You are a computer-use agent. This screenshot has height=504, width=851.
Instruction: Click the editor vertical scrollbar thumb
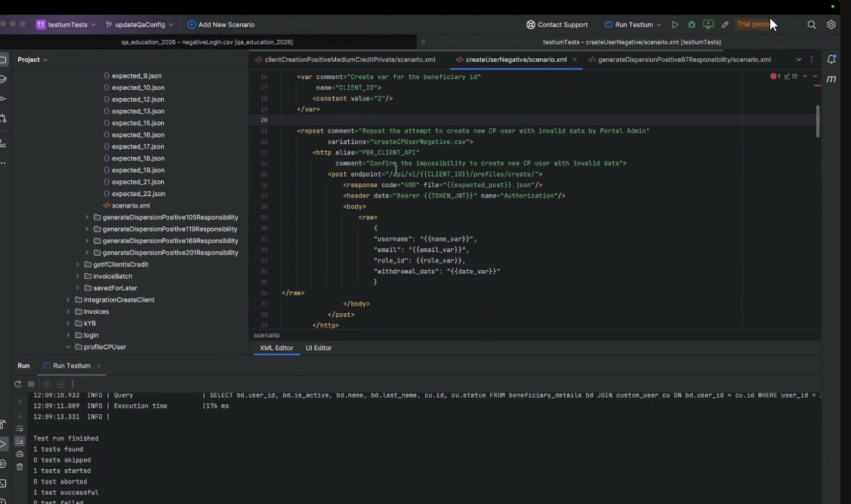(817, 121)
